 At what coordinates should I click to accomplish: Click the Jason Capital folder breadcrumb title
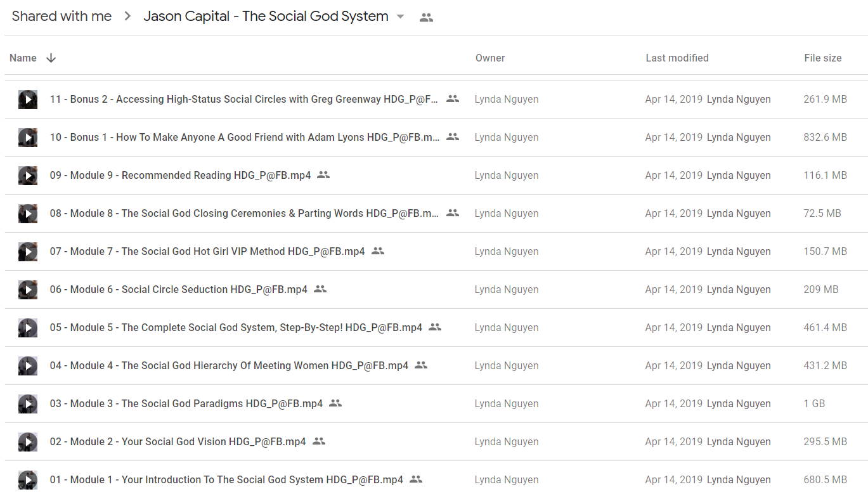pos(266,16)
